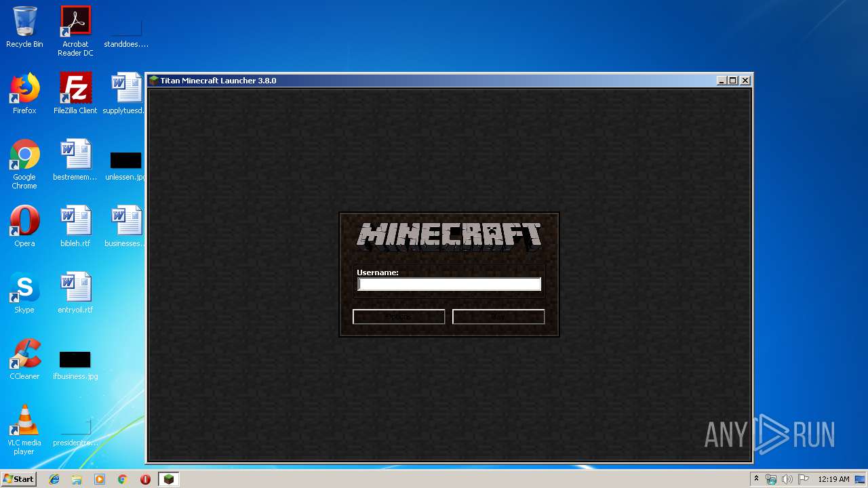Maximize the Titan Minecraft Launcher window
The width and height of the screenshot is (868, 488).
(x=733, y=80)
